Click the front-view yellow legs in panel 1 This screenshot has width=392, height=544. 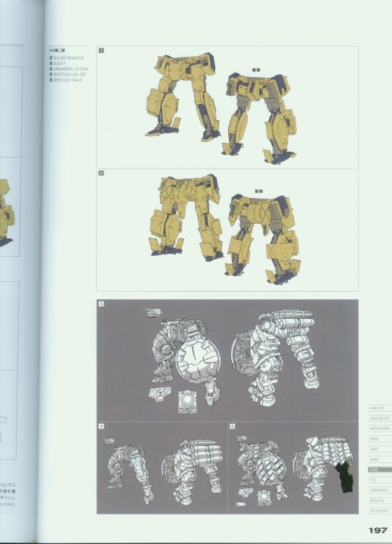tap(183, 97)
